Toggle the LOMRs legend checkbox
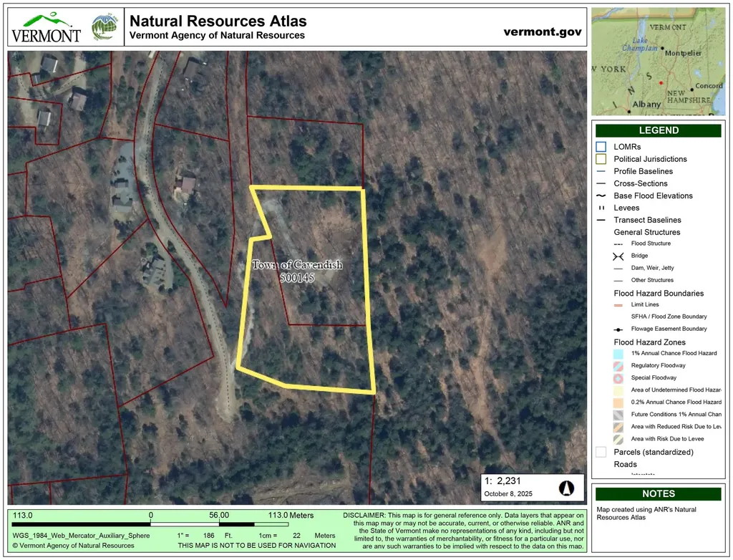Viewport: 733px width, 560px height. click(600, 146)
